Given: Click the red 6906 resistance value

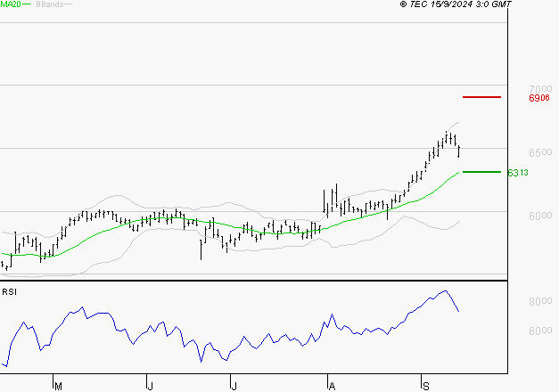Looking at the screenshot, I should (539, 98).
